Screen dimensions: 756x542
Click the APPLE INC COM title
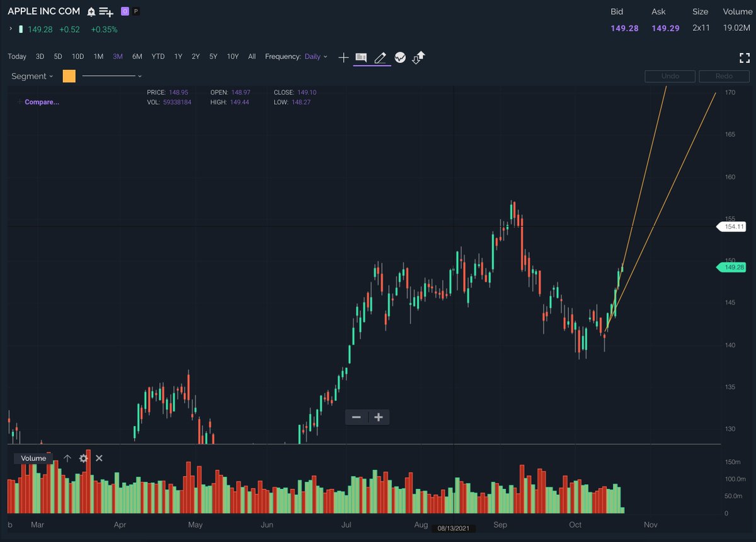tap(43, 11)
